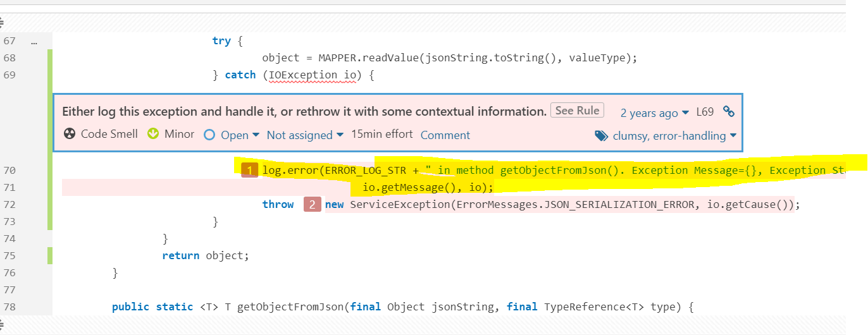Click the Comment link

(445, 135)
